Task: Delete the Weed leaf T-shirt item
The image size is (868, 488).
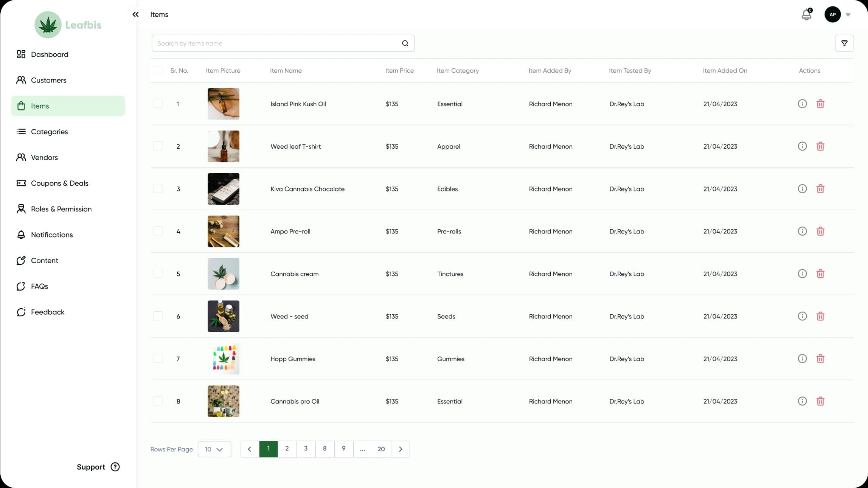Action: [x=820, y=146]
